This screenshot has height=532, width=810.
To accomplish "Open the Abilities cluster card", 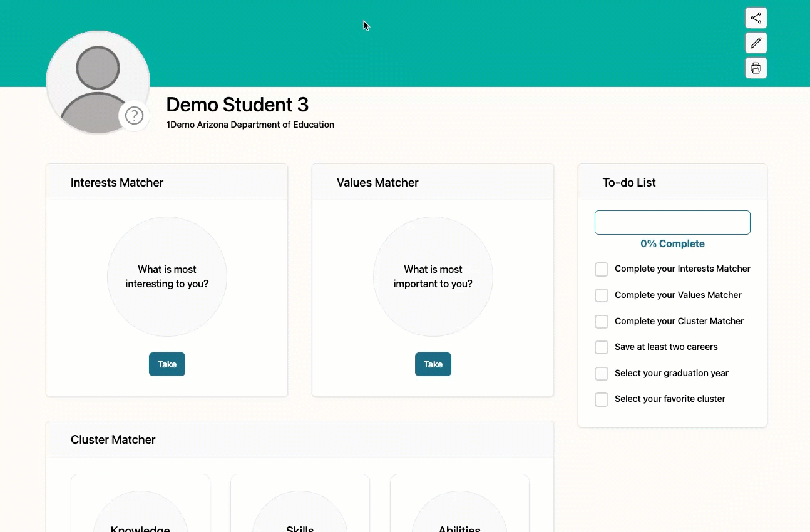I will click(459, 504).
